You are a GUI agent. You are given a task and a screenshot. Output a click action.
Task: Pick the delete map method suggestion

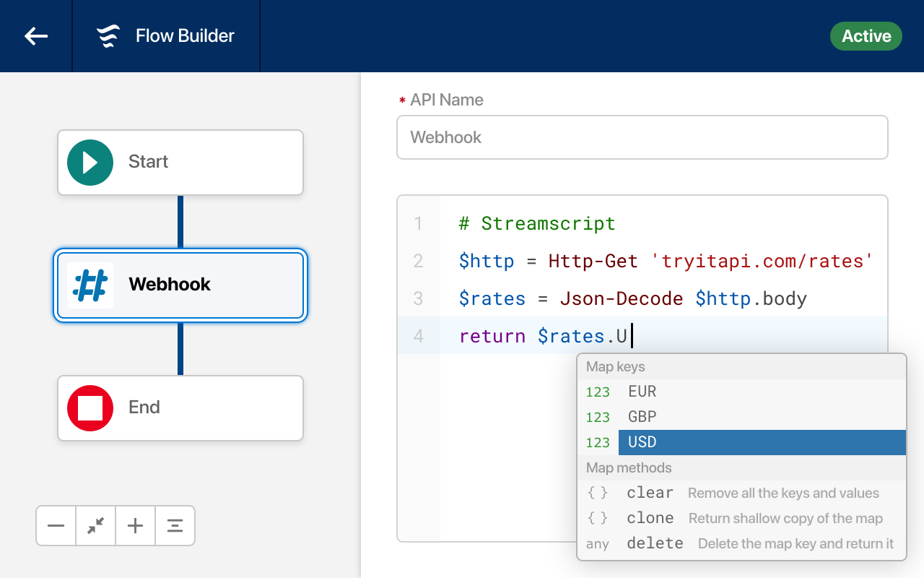tap(741, 543)
